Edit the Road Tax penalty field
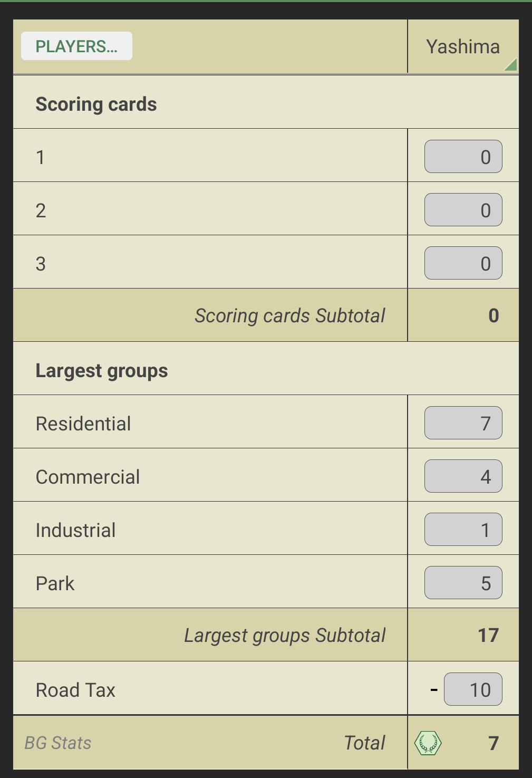This screenshot has width=532, height=778. pos(473,689)
